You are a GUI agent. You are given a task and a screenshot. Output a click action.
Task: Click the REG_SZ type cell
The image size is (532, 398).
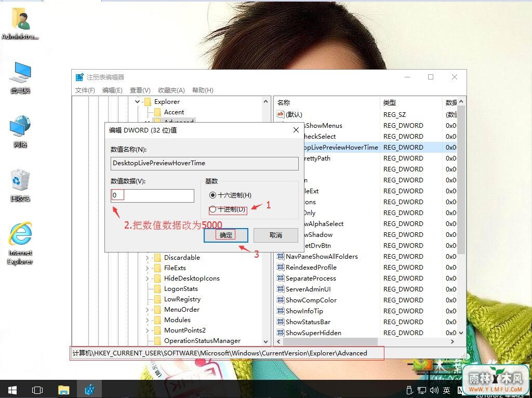(395, 114)
